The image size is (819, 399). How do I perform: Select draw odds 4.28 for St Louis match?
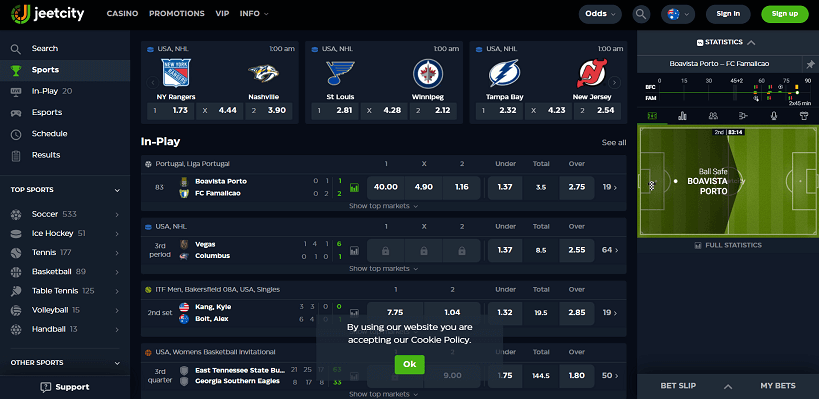384,111
